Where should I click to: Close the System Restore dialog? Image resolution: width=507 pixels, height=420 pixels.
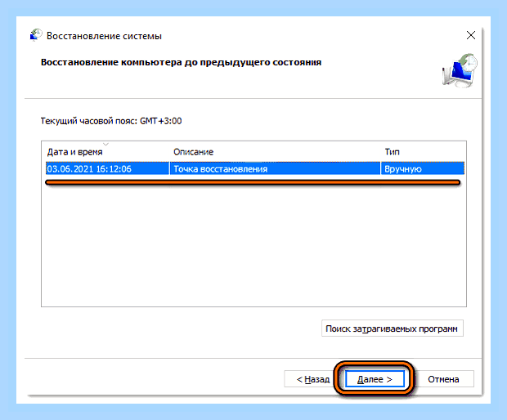coord(471,35)
